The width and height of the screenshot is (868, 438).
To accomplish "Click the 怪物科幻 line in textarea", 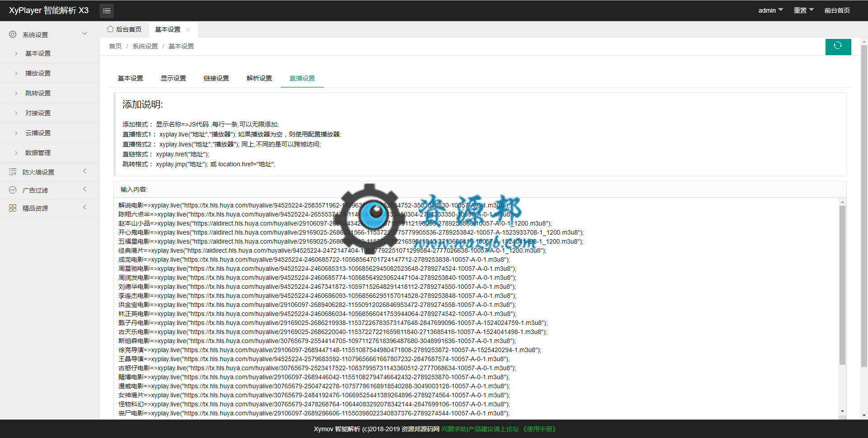I will coord(314,404).
